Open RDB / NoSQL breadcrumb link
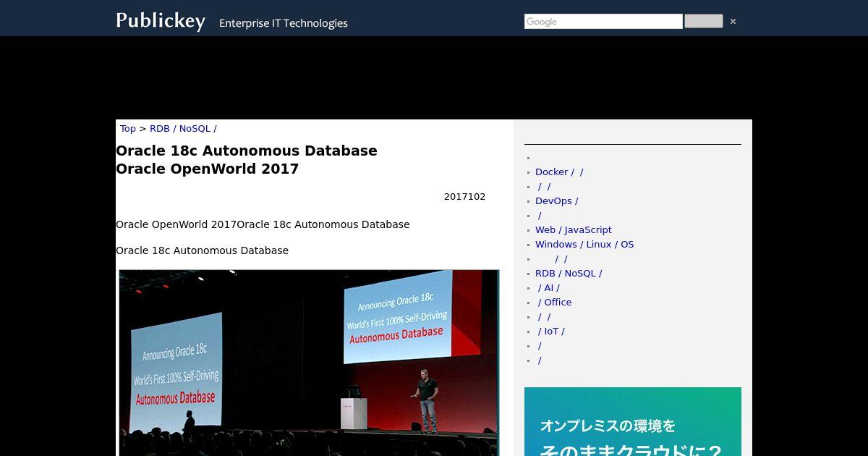The image size is (868, 456). click(x=183, y=129)
